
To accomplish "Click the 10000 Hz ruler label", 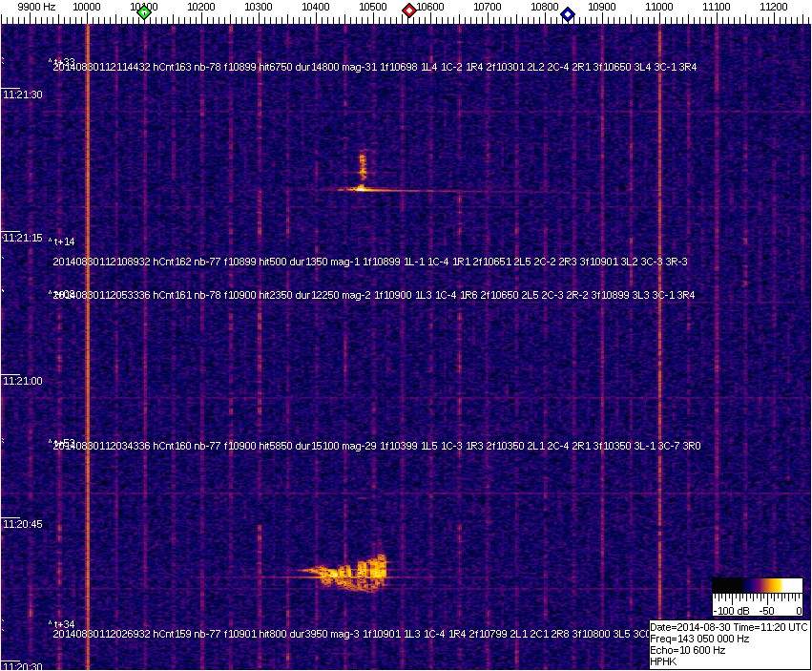I will click(87, 7).
